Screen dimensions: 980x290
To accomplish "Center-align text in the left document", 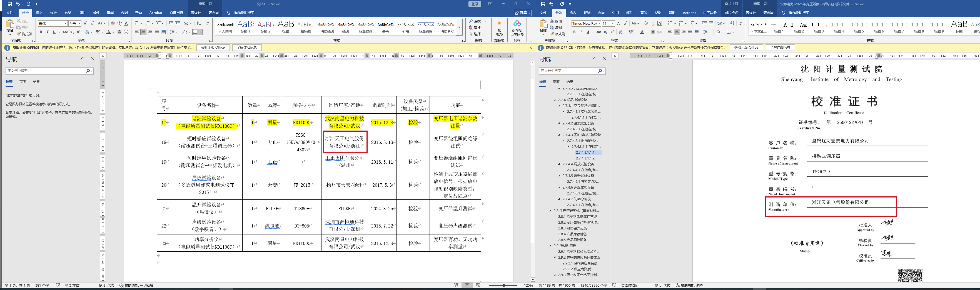I will tap(143, 32).
